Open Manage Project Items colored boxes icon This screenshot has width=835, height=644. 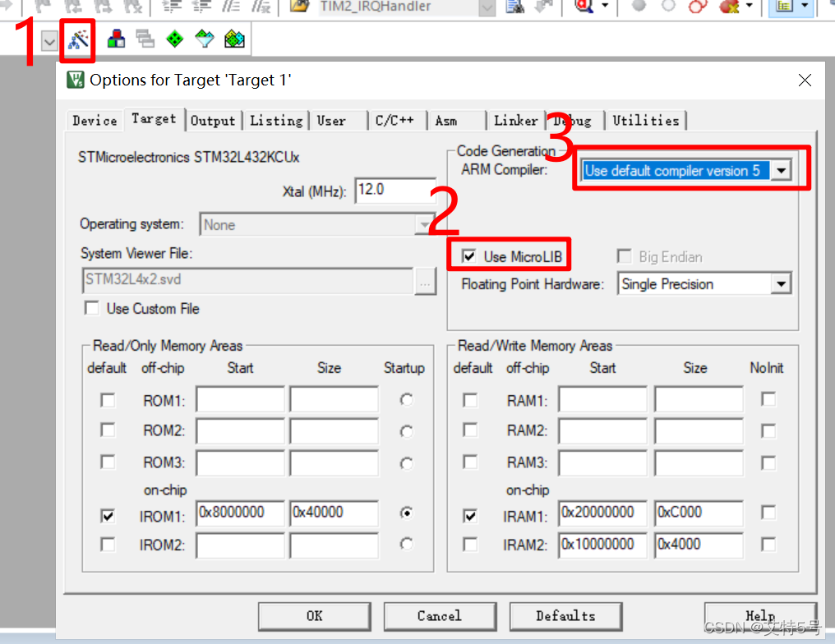click(116, 39)
